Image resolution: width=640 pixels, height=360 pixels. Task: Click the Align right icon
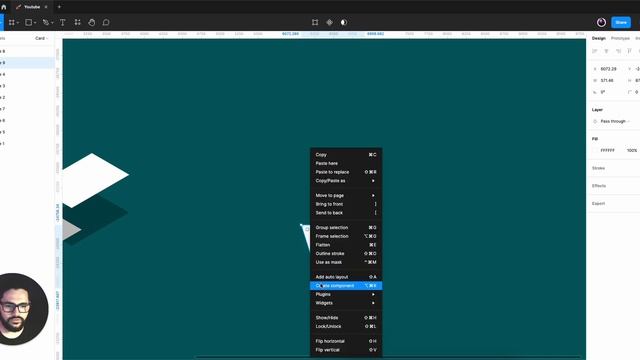pos(618,51)
